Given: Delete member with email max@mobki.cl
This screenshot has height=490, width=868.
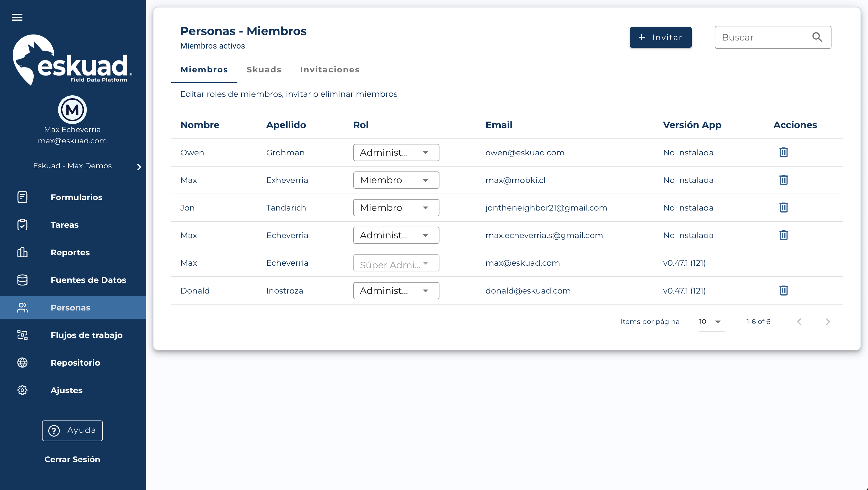Looking at the screenshot, I should point(783,180).
